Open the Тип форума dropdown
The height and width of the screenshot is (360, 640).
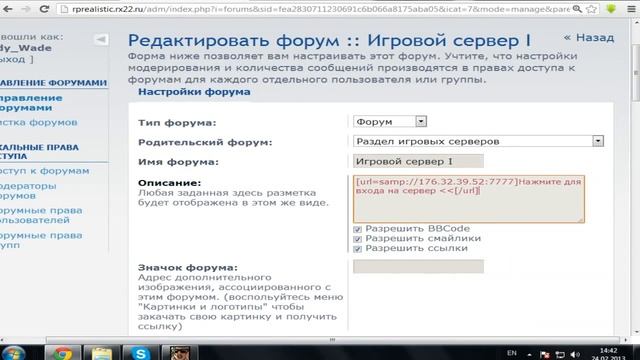390,121
